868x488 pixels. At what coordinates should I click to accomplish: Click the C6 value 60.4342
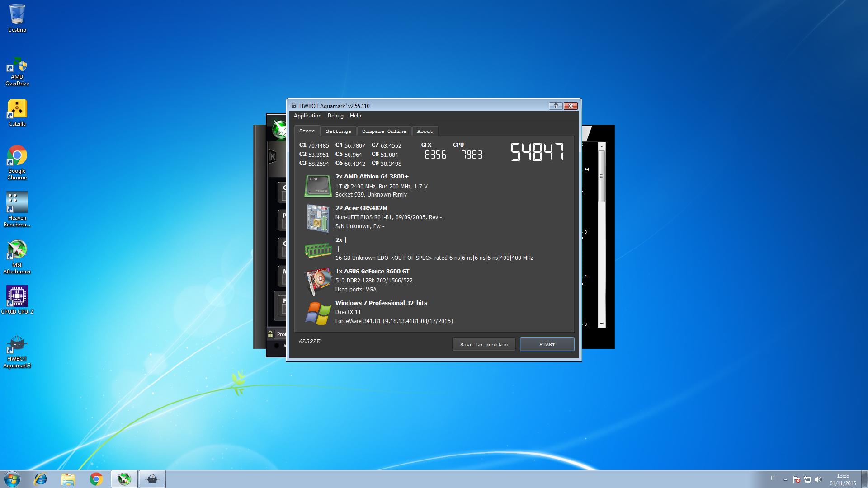(x=355, y=164)
